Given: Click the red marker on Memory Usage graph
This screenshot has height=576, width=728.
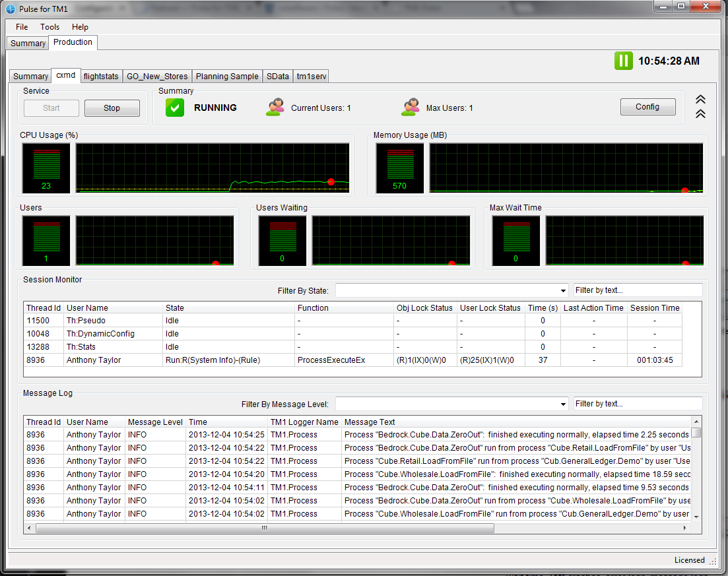Looking at the screenshot, I should [x=685, y=190].
